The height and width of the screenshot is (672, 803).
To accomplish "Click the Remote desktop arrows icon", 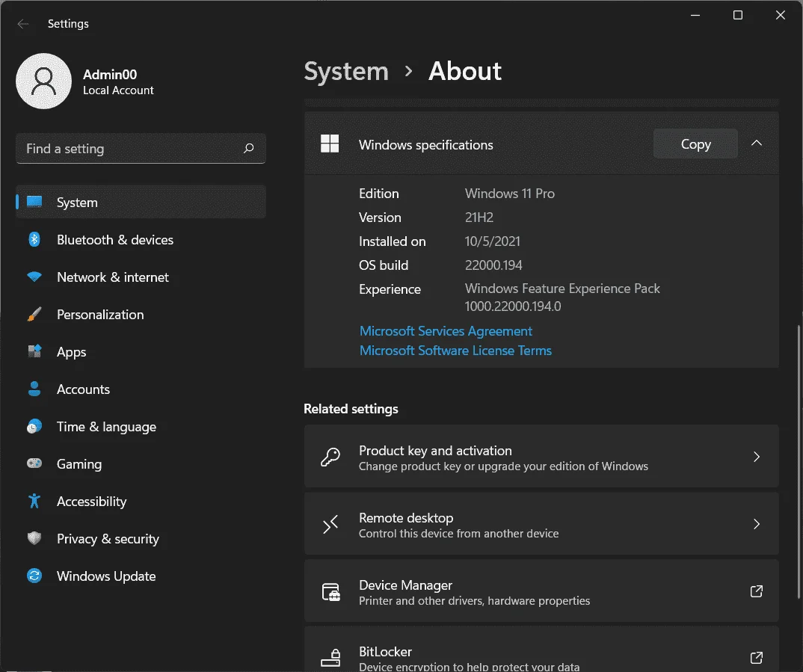I will point(330,524).
